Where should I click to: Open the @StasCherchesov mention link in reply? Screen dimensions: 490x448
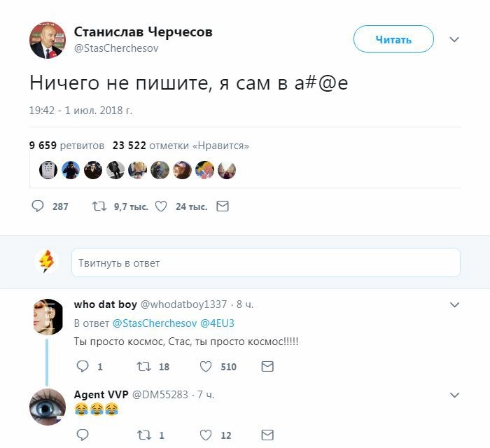point(155,323)
